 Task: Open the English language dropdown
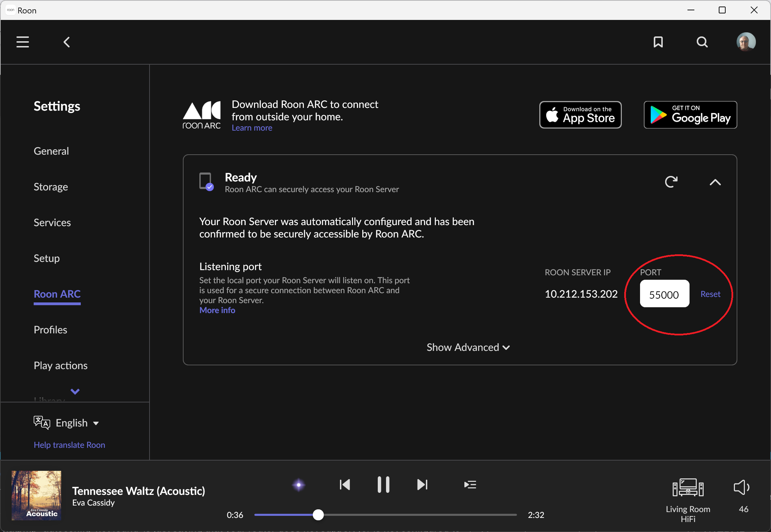[77, 423]
